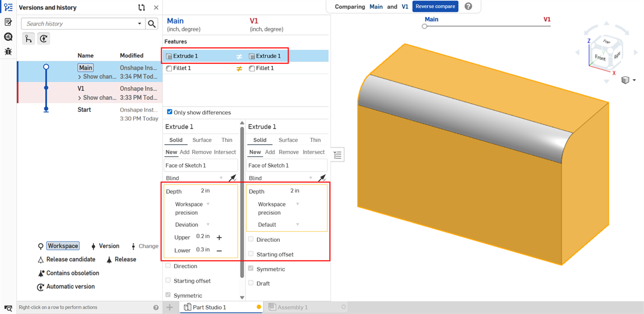Image resolution: width=644 pixels, height=314 pixels.
Task: Click the minus icon next to Lower
Action: point(219,251)
